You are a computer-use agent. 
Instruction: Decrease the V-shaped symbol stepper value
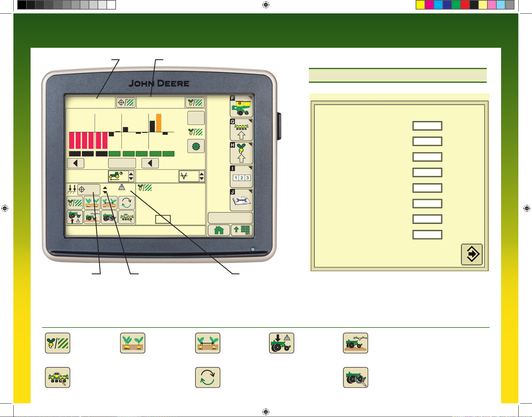(201, 179)
